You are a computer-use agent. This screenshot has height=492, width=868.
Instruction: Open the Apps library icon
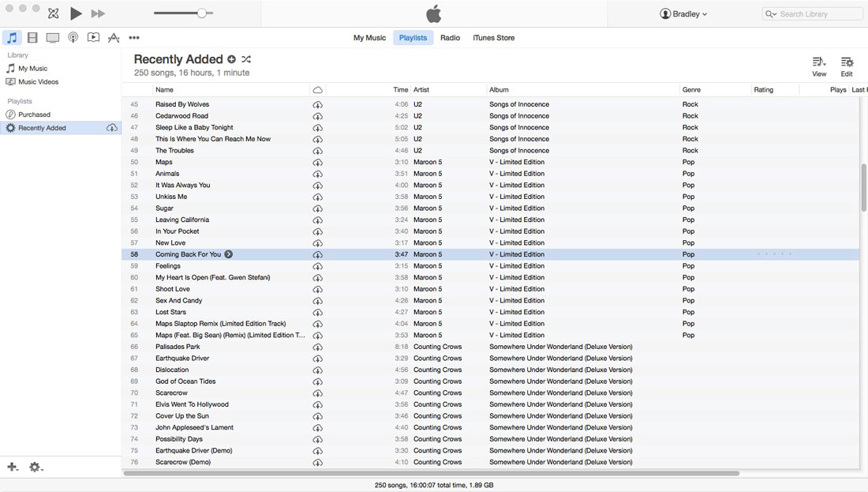(114, 38)
